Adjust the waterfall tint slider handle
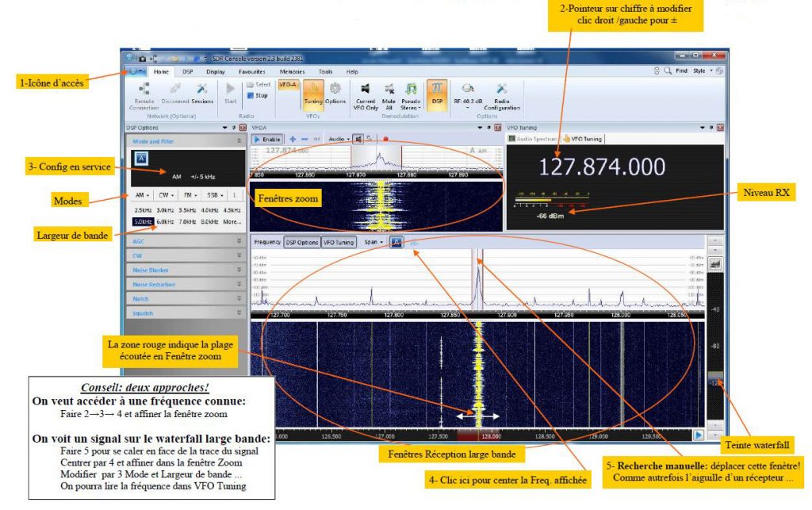The width and height of the screenshot is (812, 510). point(715,378)
